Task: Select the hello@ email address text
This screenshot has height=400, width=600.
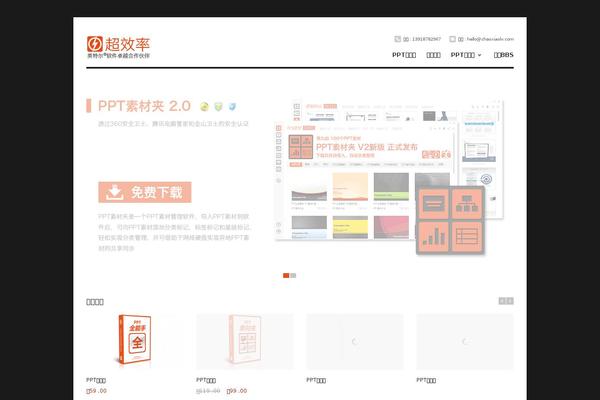Action: (x=490, y=39)
